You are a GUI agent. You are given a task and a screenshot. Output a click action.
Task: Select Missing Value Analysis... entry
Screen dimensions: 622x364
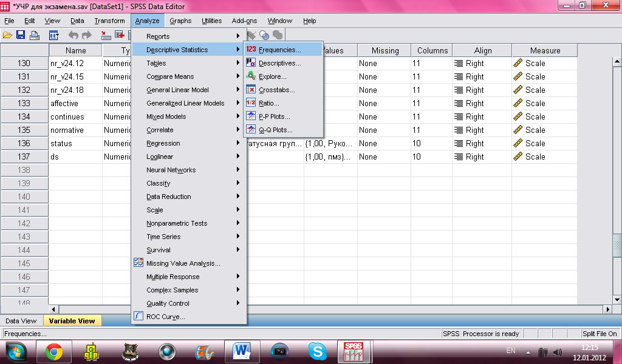[x=189, y=263]
